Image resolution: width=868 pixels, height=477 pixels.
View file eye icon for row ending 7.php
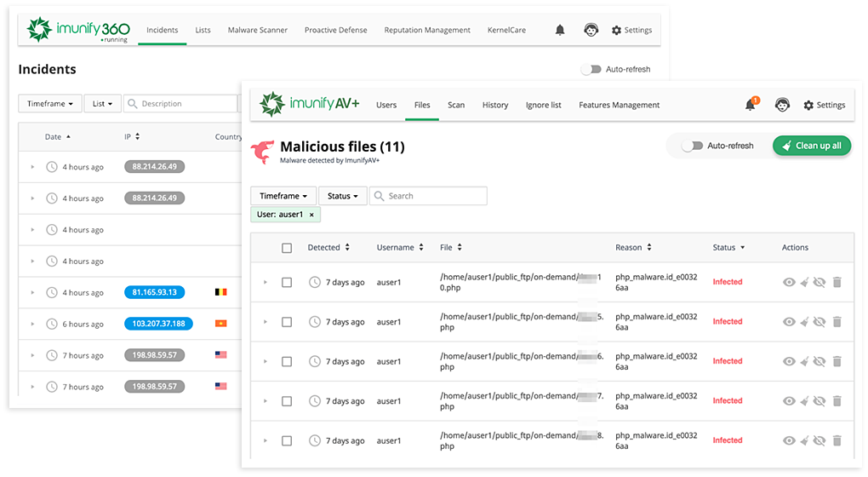pos(789,401)
